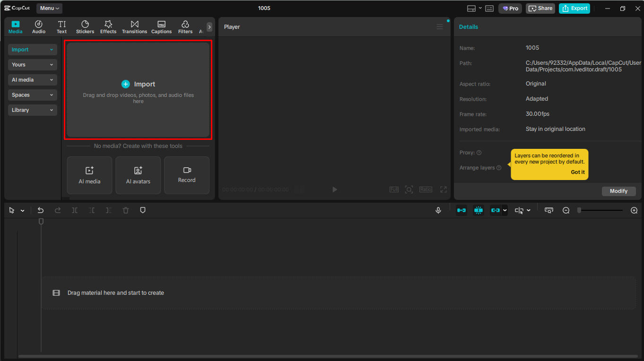This screenshot has width=644, height=361.
Task: Select the Text panel
Action: [61, 26]
